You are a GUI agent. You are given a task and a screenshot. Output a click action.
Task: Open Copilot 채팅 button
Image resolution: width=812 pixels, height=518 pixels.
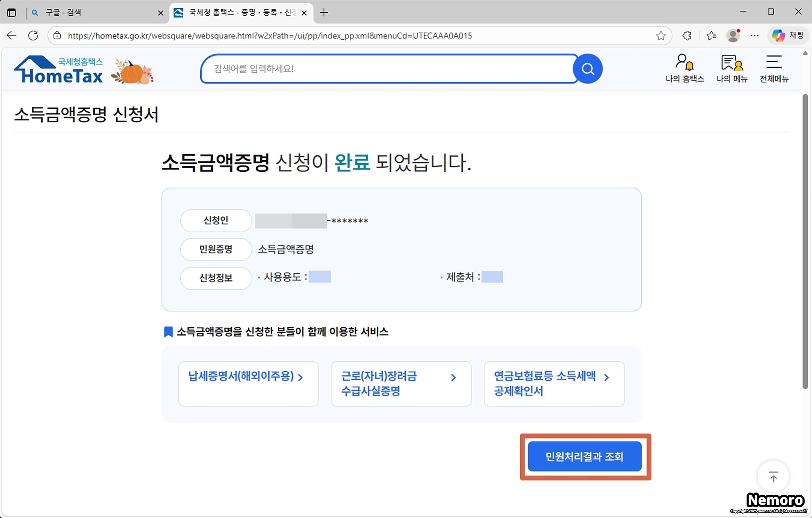[788, 36]
